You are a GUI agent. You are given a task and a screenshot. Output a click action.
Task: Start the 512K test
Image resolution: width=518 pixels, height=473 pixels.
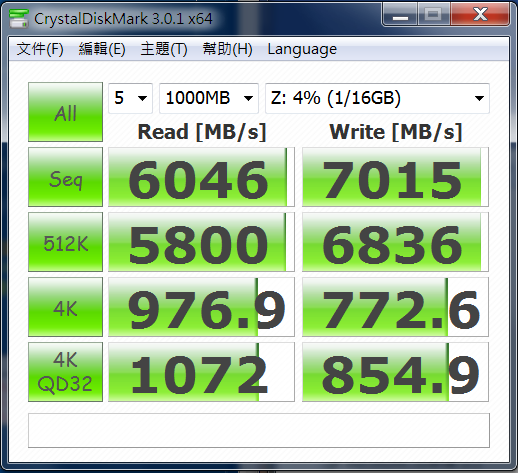pyautogui.click(x=65, y=242)
